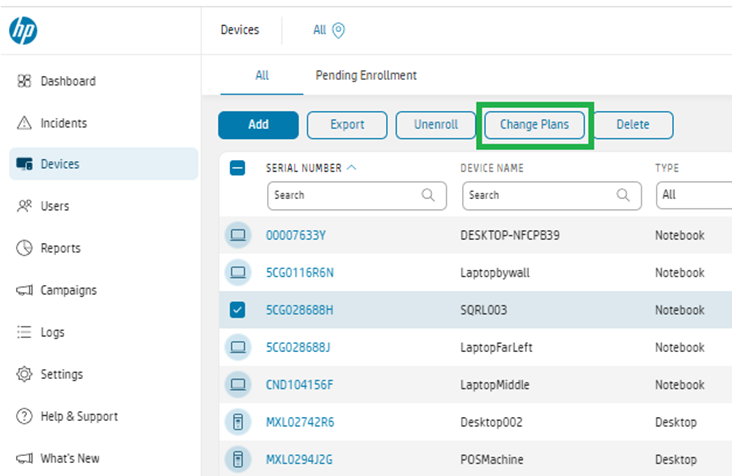Click the Change Plans button

click(534, 125)
